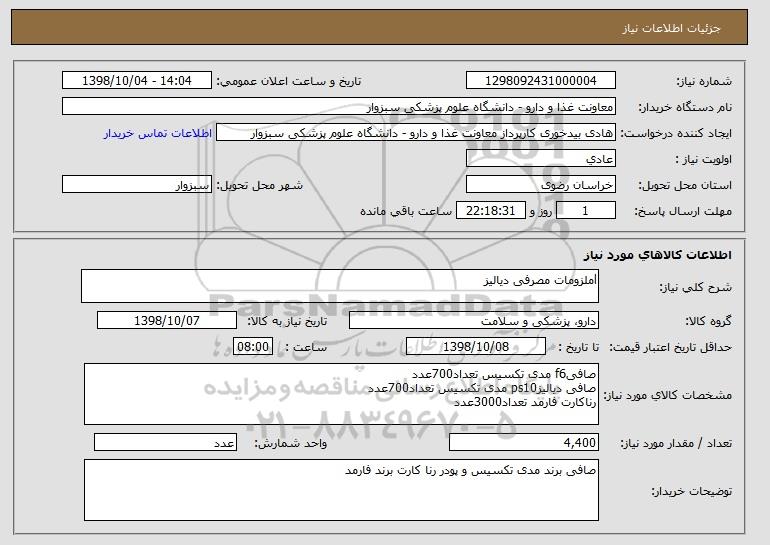The width and height of the screenshot is (770, 545).
Task: Click the label استان محل تحویل
Action: pyautogui.click(x=685, y=185)
